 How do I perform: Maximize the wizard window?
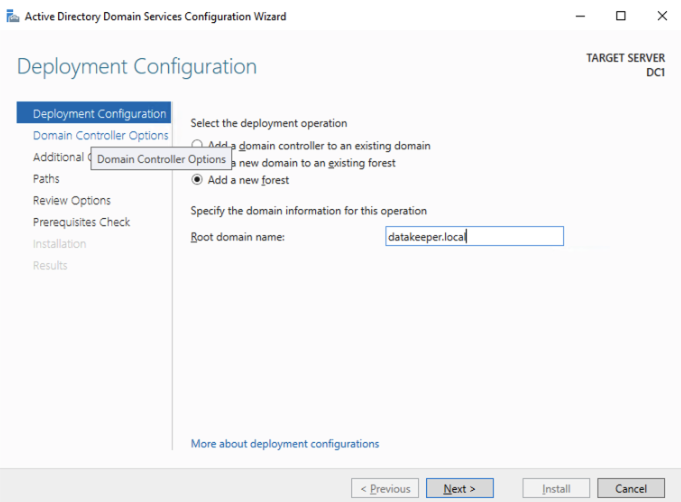click(x=620, y=16)
